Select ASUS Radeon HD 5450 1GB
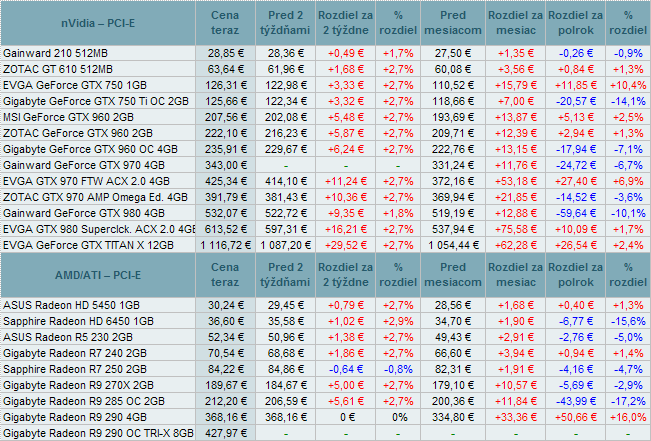This screenshot has height=441, width=651. click(x=71, y=305)
